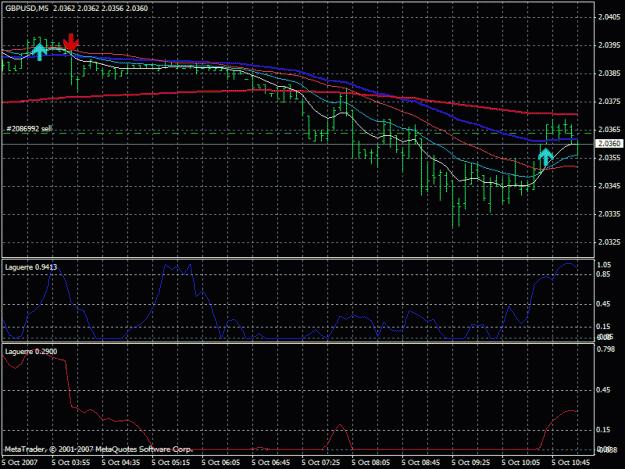
Task: Click the 5 Oct 07:25 time label
Action: (x=321, y=462)
